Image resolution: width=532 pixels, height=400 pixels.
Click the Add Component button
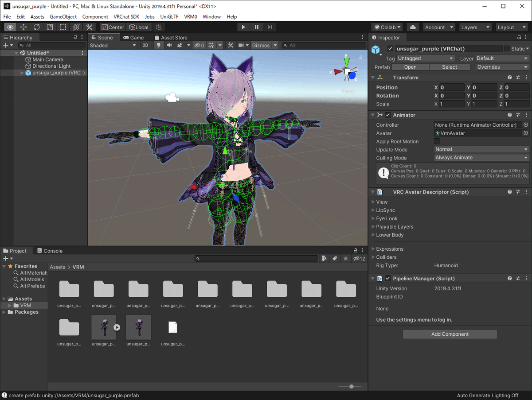pyautogui.click(x=450, y=334)
